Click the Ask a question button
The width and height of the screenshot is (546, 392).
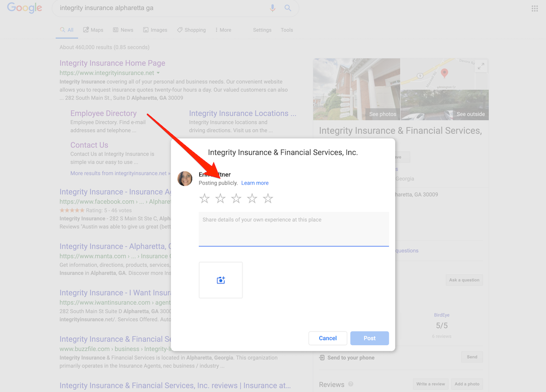[x=464, y=280]
